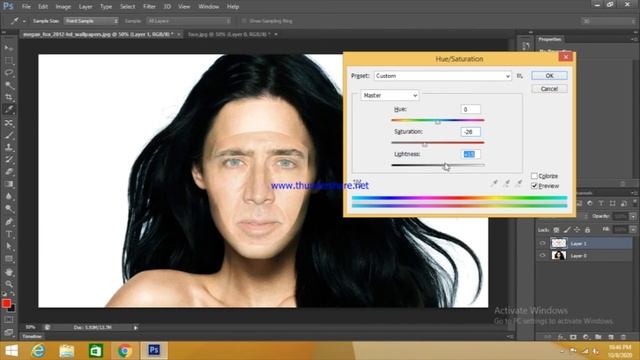Click OK in Hue/Saturation dialog
Screen dimensions: 640x360
pyautogui.click(x=549, y=76)
